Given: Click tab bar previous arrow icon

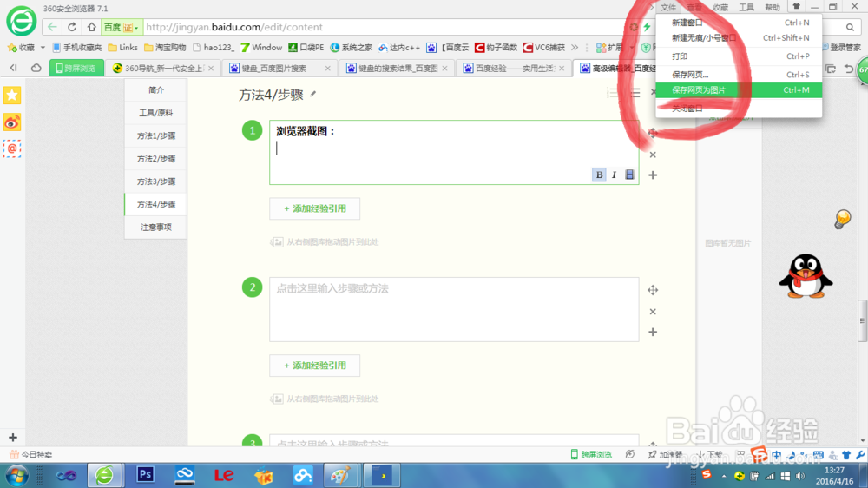Looking at the screenshot, I should [13, 68].
